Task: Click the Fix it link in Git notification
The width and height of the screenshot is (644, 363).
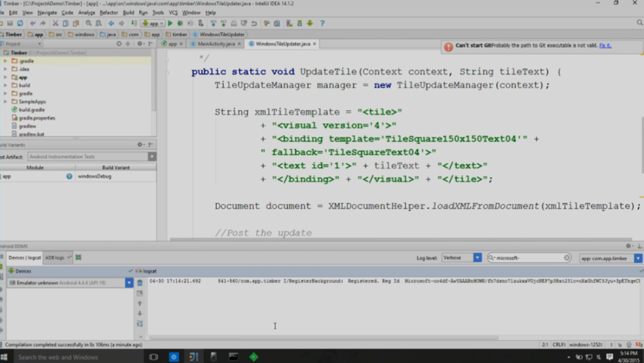Action: 605,45
